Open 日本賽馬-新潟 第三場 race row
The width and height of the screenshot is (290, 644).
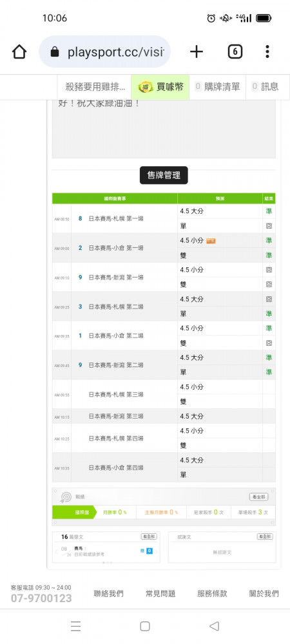[x=116, y=416]
